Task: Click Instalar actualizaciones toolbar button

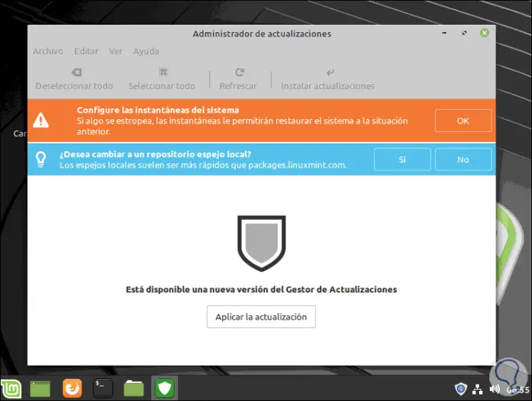Action: coord(328,79)
